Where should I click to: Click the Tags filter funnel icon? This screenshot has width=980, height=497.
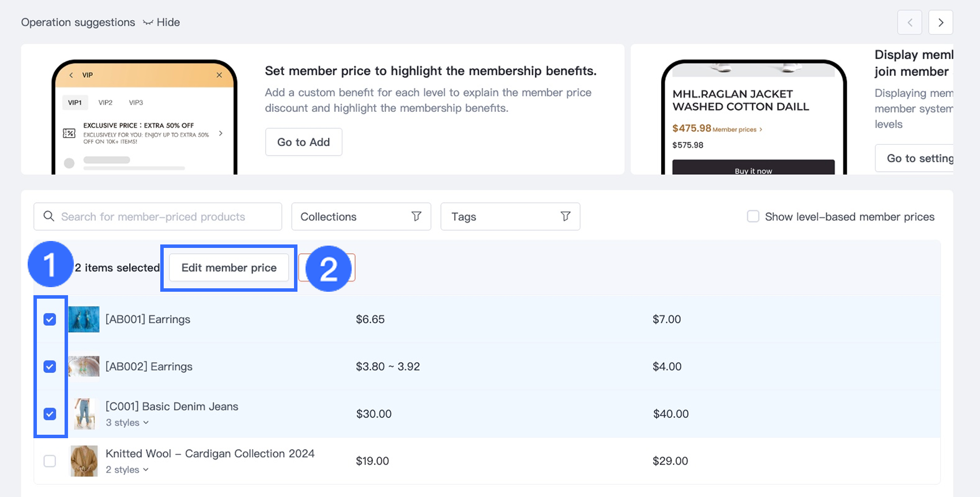click(566, 216)
